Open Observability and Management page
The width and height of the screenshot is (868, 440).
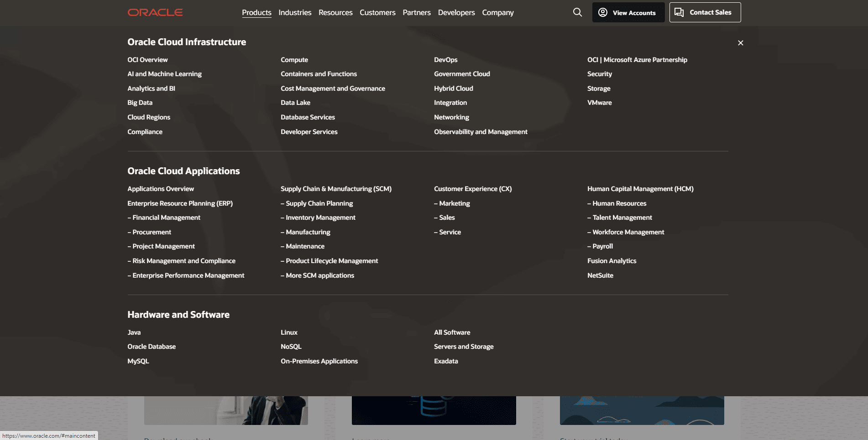point(481,132)
